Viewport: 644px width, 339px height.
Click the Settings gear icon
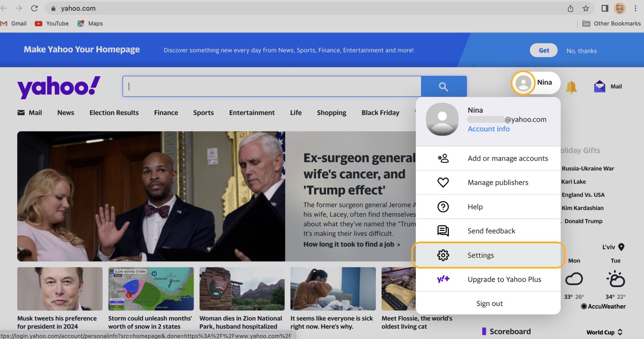(x=443, y=255)
